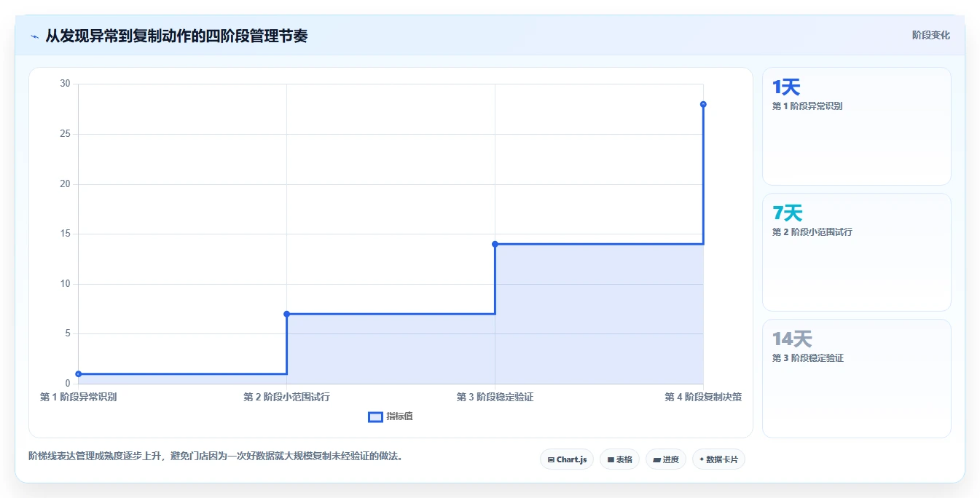This screenshot has height=498, width=980.
Task: Select the 进度 tag
Action: 666,459
